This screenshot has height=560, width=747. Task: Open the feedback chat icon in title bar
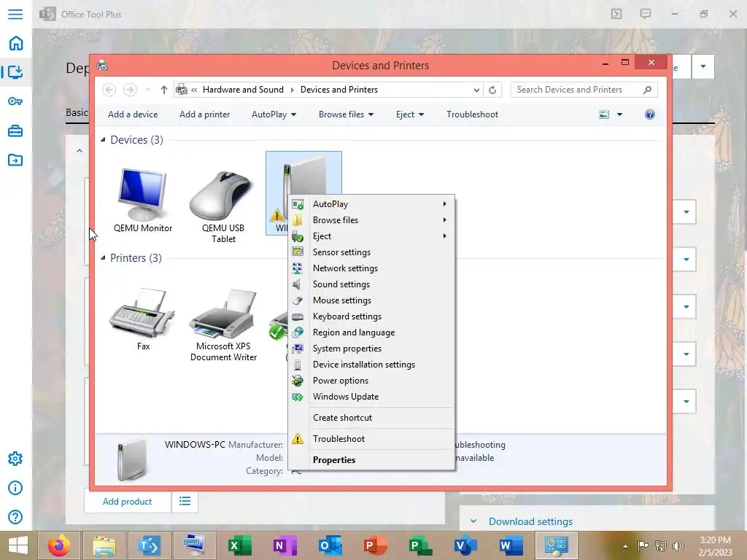[x=646, y=14]
